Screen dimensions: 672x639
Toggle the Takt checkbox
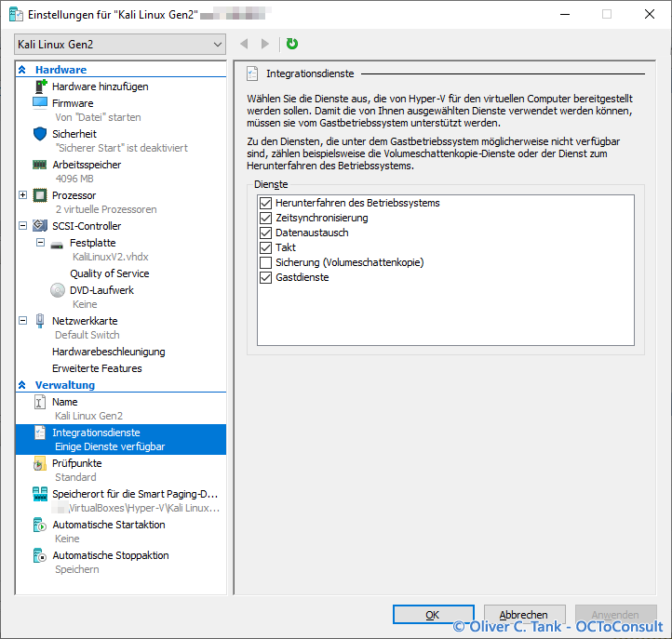coord(265,247)
